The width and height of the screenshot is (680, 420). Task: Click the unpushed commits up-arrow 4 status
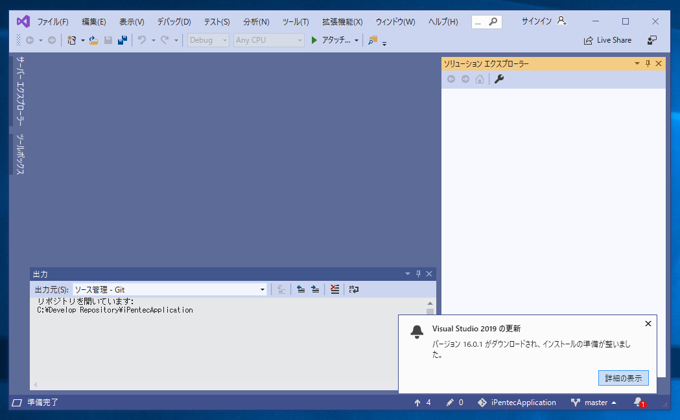pyautogui.click(x=422, y=403)
